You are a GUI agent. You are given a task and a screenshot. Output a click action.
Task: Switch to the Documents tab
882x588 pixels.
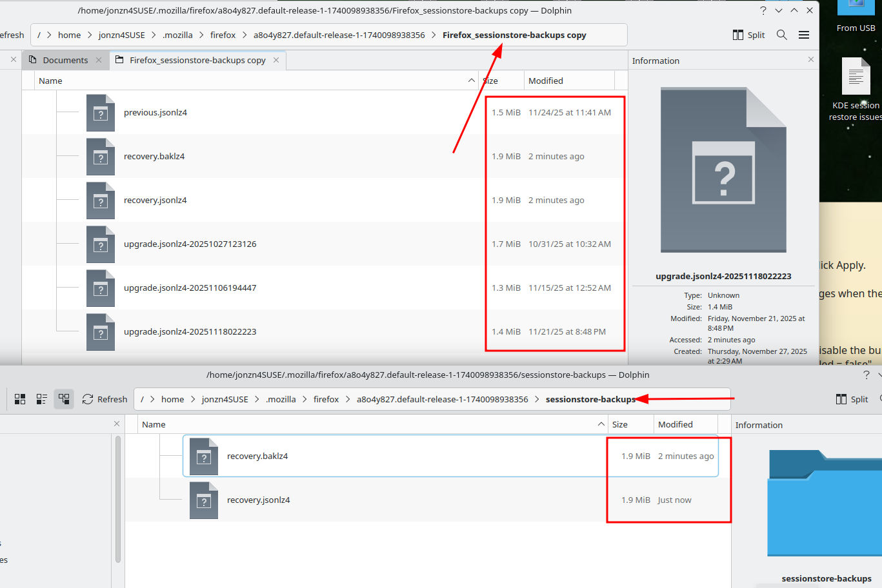(x=65, y=60)
